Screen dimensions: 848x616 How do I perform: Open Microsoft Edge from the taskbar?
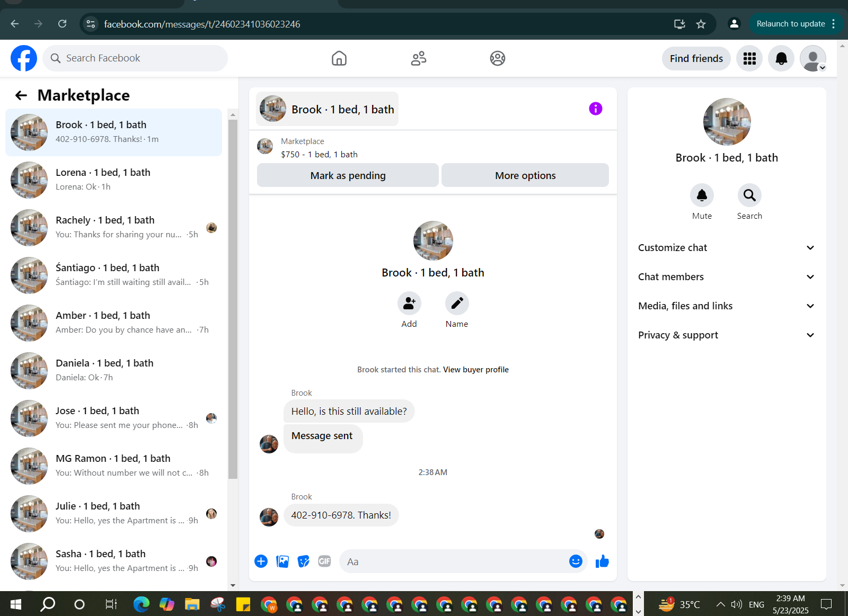point(141,604)
